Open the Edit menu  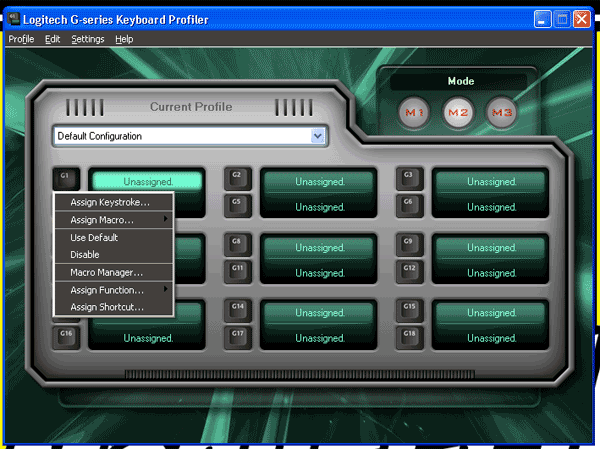[x=52, y=39]
